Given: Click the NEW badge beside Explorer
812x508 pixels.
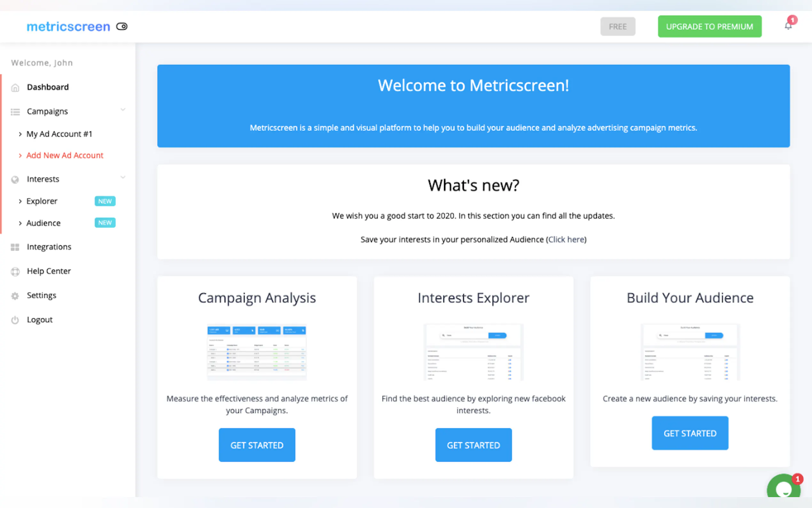Looking at the screenshot, I should pos(105,201).
